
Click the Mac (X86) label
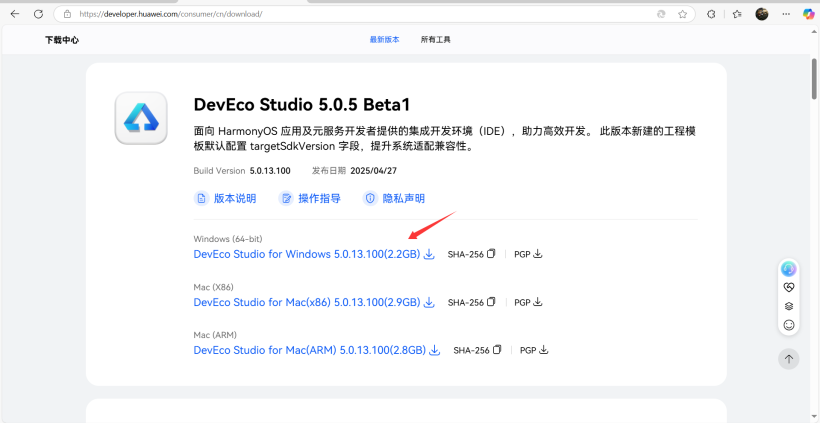(x=213, y=287)
